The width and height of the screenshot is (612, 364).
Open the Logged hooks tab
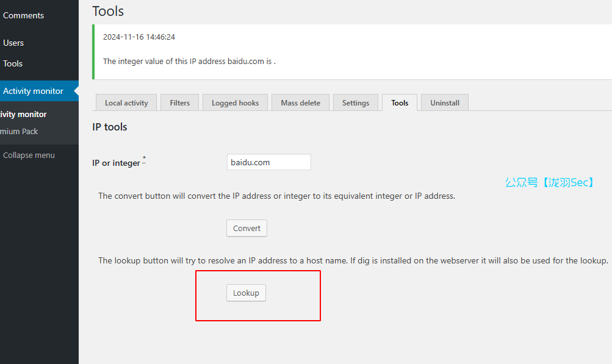pyautogui.click(x=235, y=103)
